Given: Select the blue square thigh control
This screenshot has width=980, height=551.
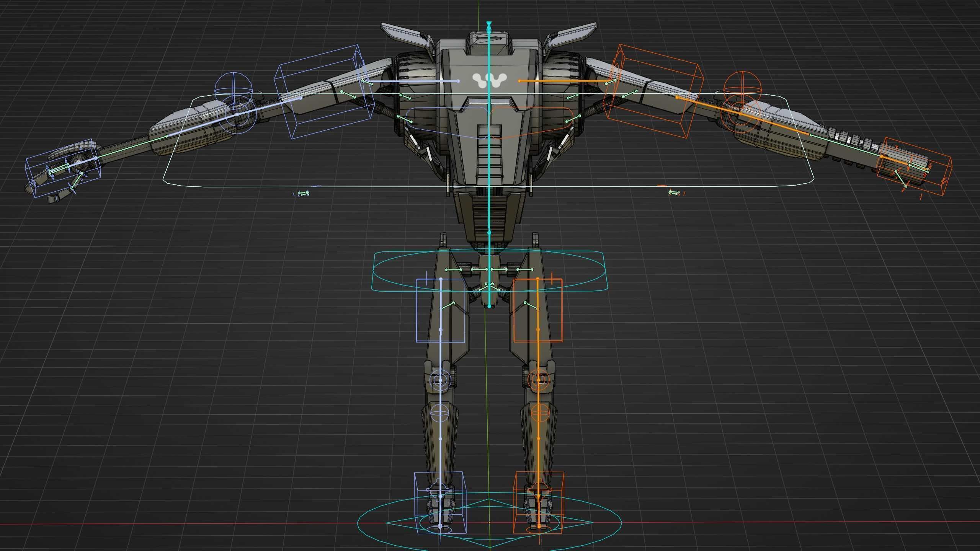Looking at the screenshot, I should pos(441,310).
